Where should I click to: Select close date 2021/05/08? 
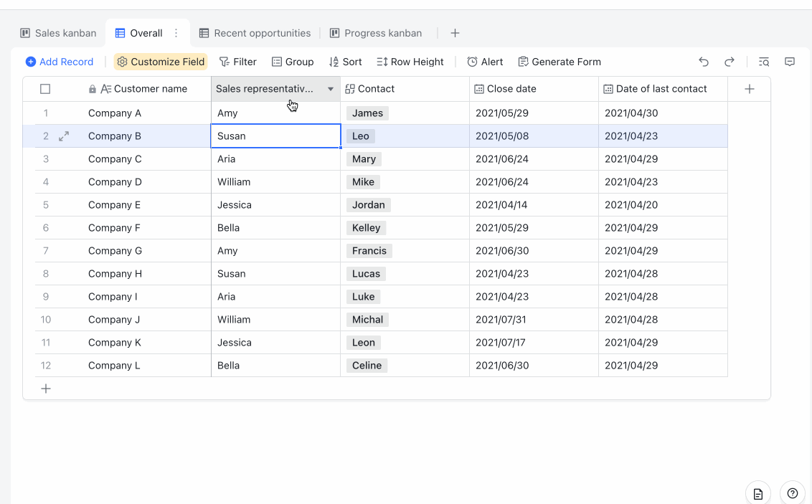click(x=534, y=136)
